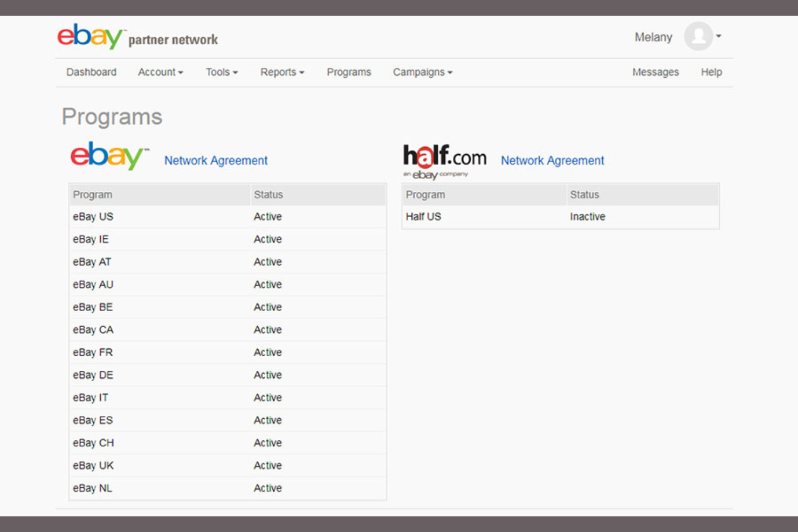Click the Active status of eBay US
The image size is (798, 532).
coord(268,217)
